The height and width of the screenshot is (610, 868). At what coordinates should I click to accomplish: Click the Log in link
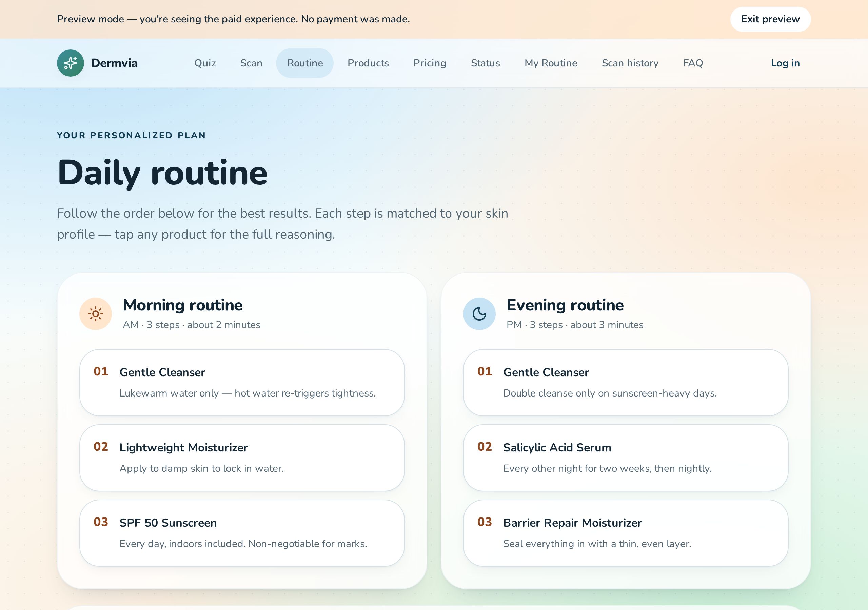785,63
